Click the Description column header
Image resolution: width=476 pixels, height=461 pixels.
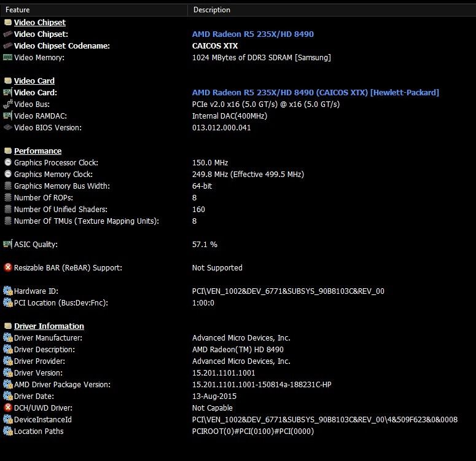[332, 10]
